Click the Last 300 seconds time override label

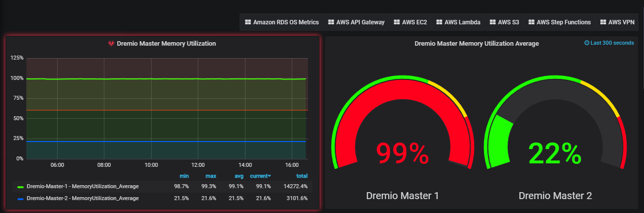pyautogui.click(x=612, y=43)
